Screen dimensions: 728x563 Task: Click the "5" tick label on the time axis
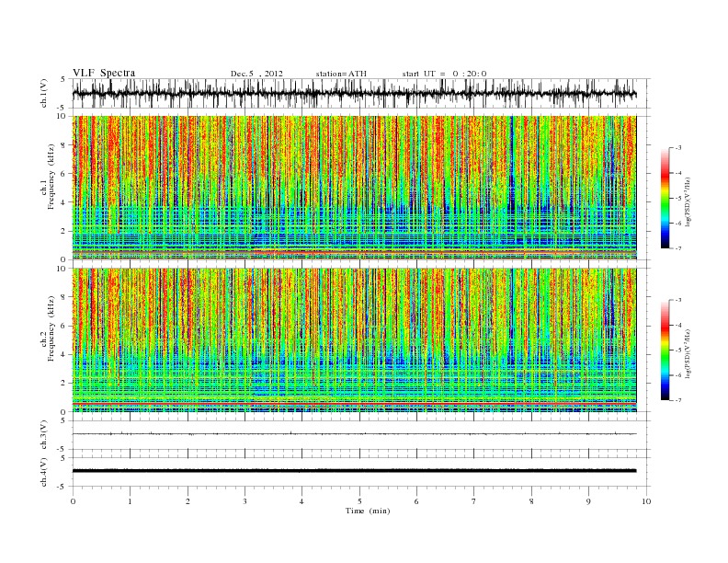coord(359,501)
